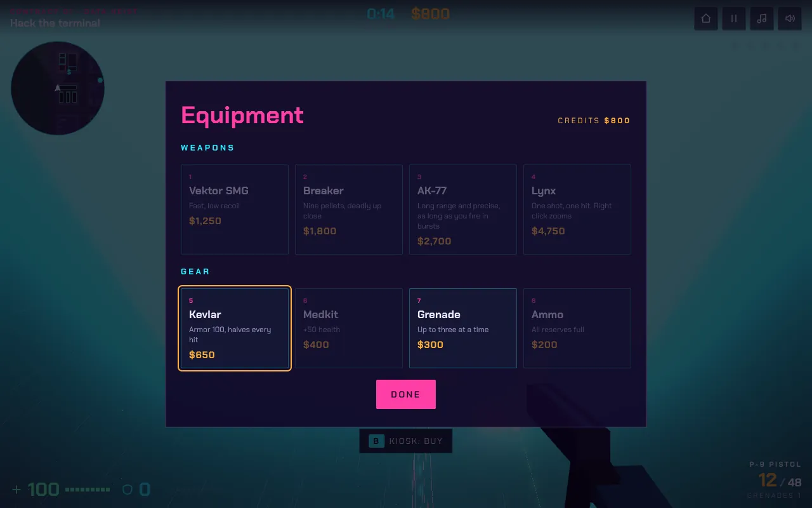This screenshot has width=812, height=508.
Task: Pause the game with the pause icon
Action: click(734, 18)
